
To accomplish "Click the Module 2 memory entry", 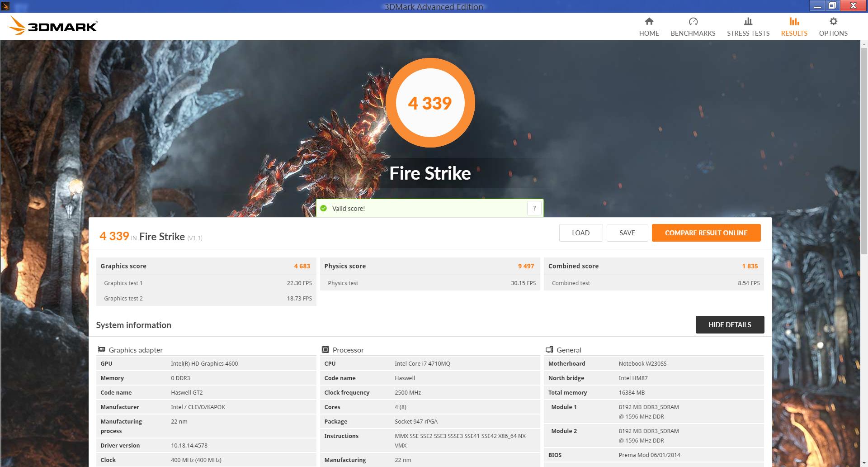I will 654,435.
